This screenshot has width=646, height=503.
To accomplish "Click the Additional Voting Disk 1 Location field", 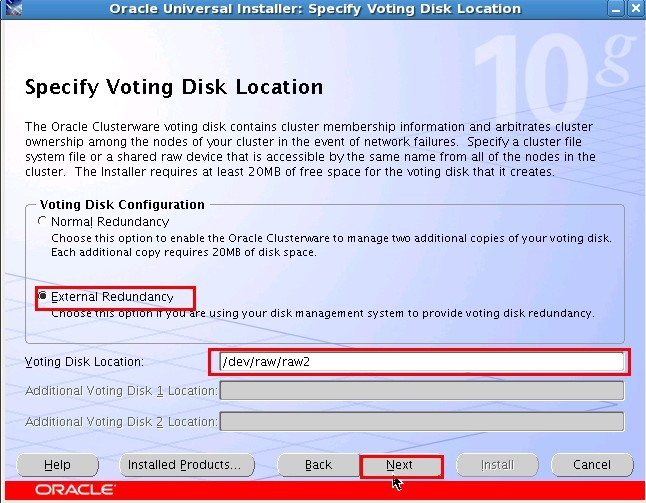I will click(x=421, y=391).
